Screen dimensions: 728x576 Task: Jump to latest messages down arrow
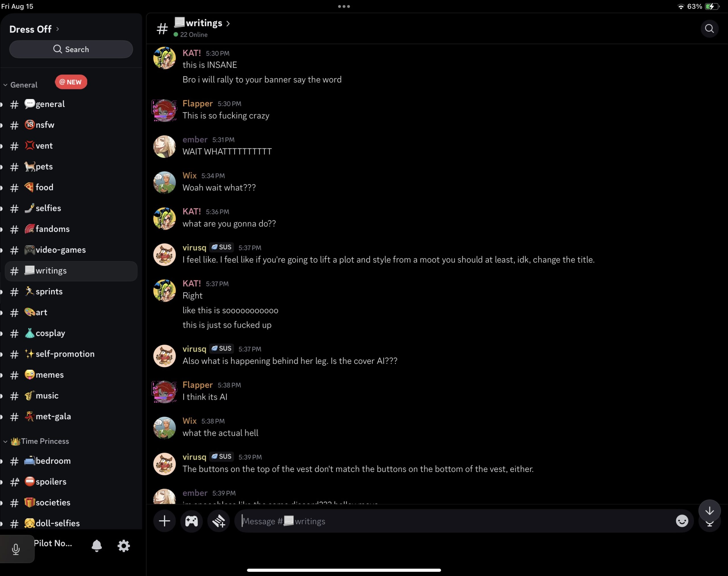pos(710,511)
